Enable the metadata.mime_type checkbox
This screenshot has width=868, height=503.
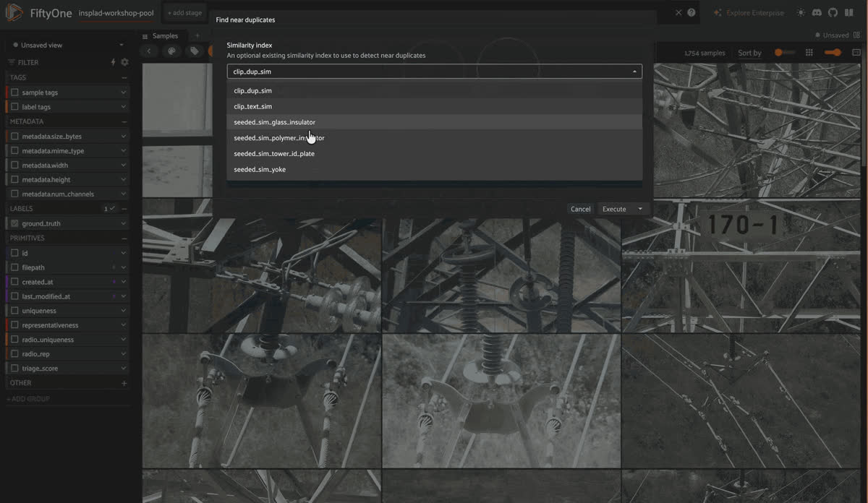[14, 151]
